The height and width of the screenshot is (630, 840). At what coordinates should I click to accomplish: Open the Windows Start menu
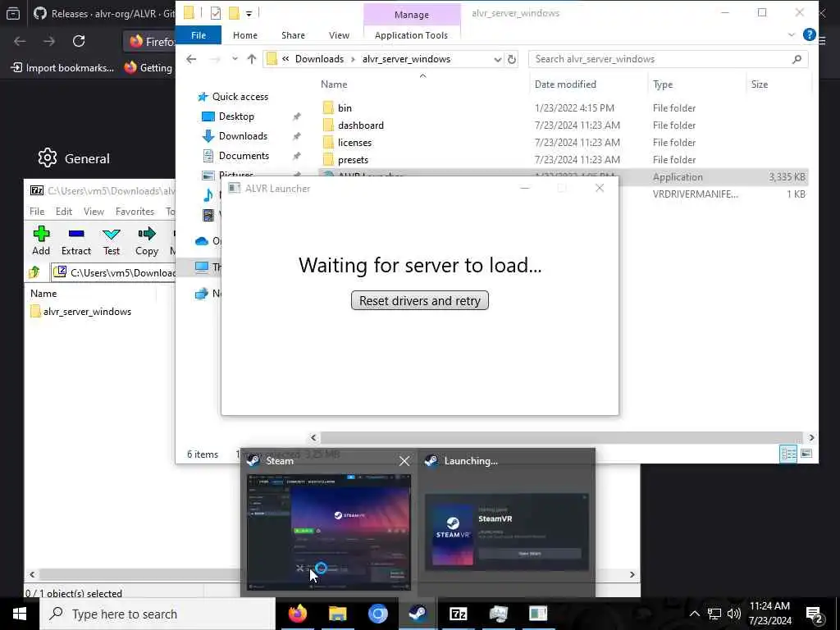point(20,614)
